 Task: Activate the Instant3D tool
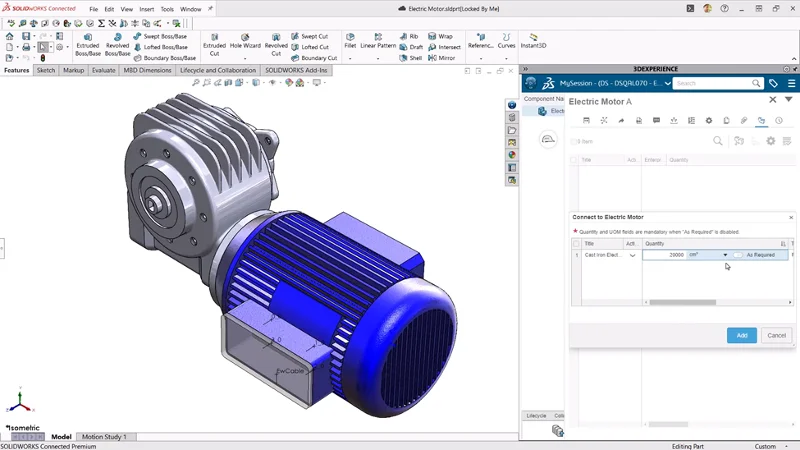[536, 41]
